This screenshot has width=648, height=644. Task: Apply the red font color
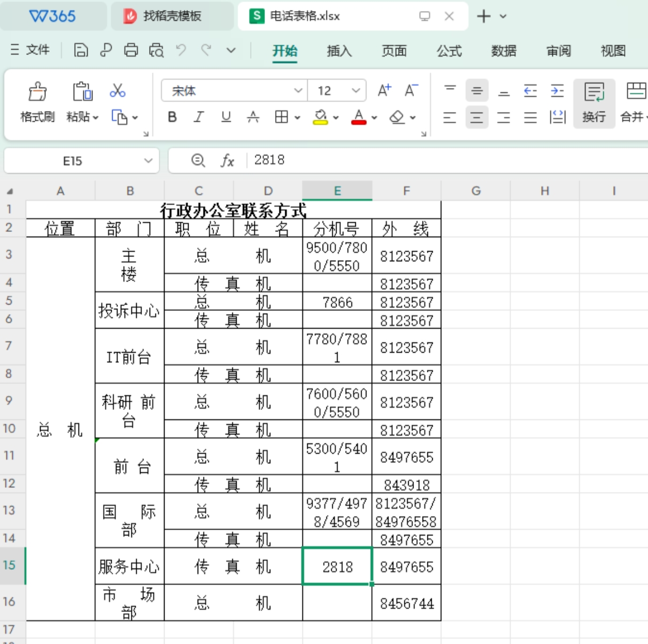pyautogui.click(x=359, y=117)
